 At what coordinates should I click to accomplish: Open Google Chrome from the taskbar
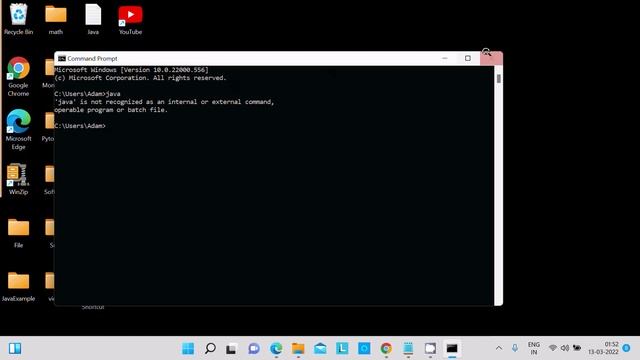click(x=386, y=348)
